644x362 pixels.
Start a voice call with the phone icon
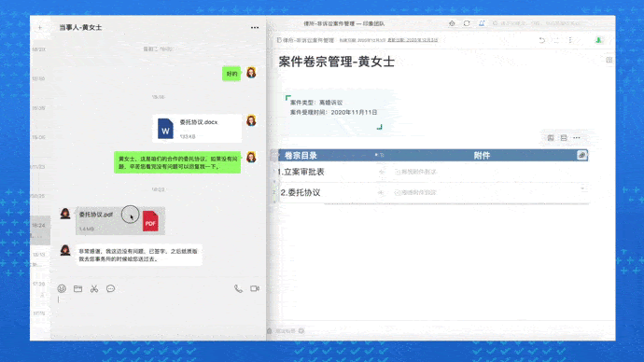point(238,288)
